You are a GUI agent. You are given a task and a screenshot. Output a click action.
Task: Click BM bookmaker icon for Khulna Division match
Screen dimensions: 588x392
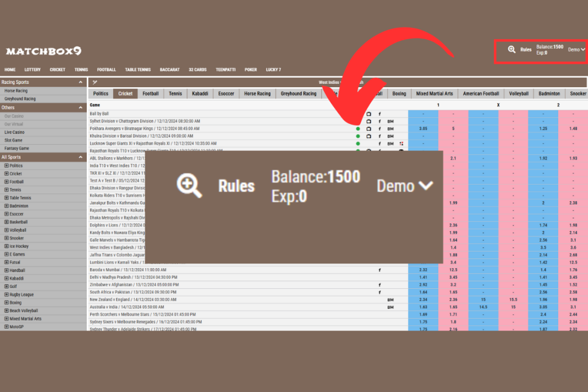(x=390, y=137)
